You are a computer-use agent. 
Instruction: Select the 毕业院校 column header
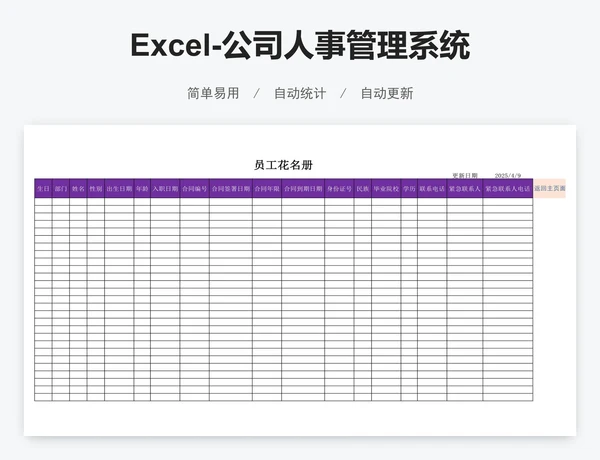click(x=386, y=188)
